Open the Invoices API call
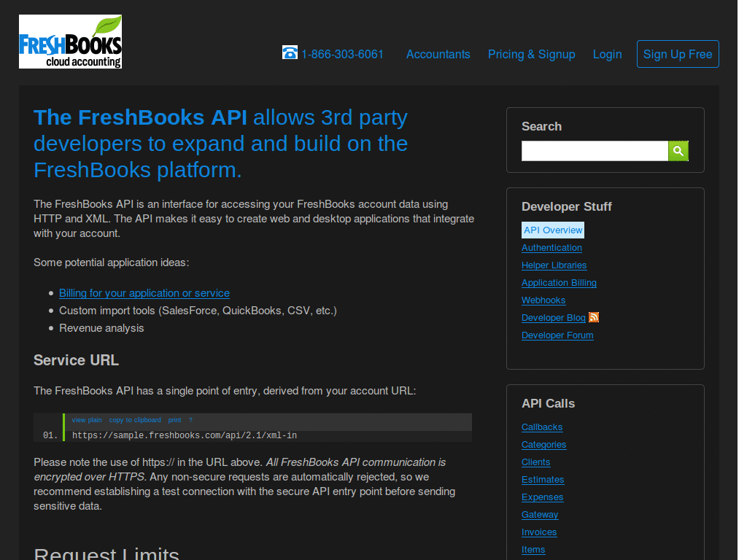 (x=539, y=532)
